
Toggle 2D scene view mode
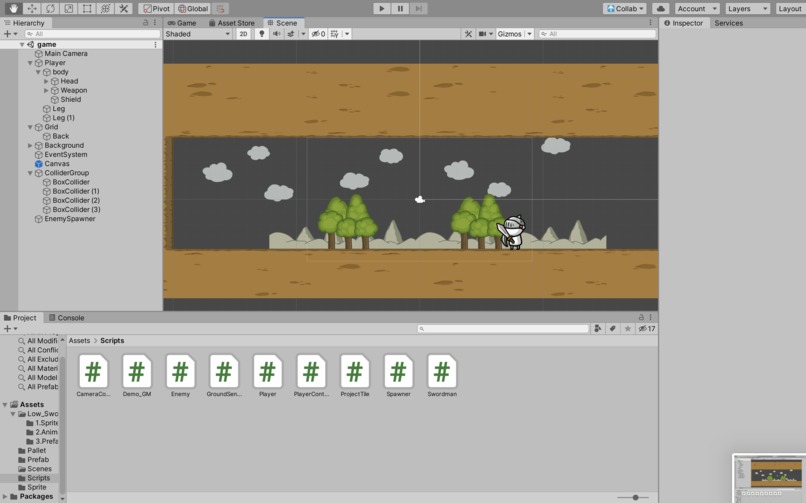click(x=243, y=34)
